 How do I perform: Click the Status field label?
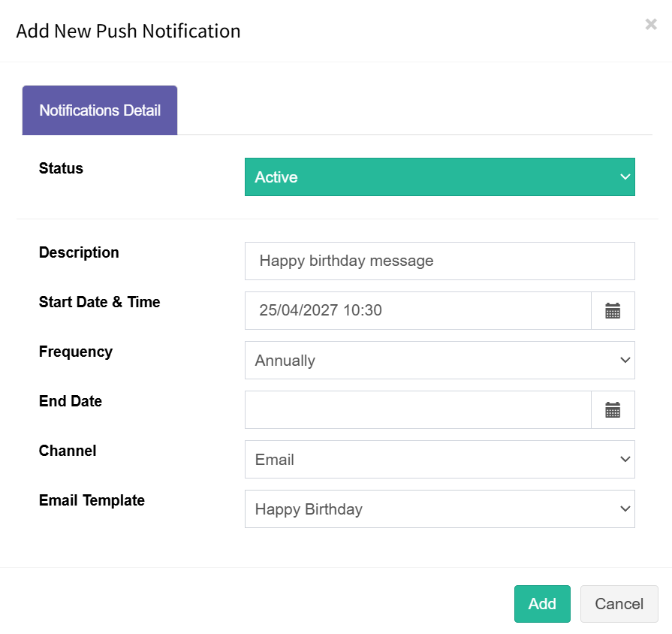point(61,168)
